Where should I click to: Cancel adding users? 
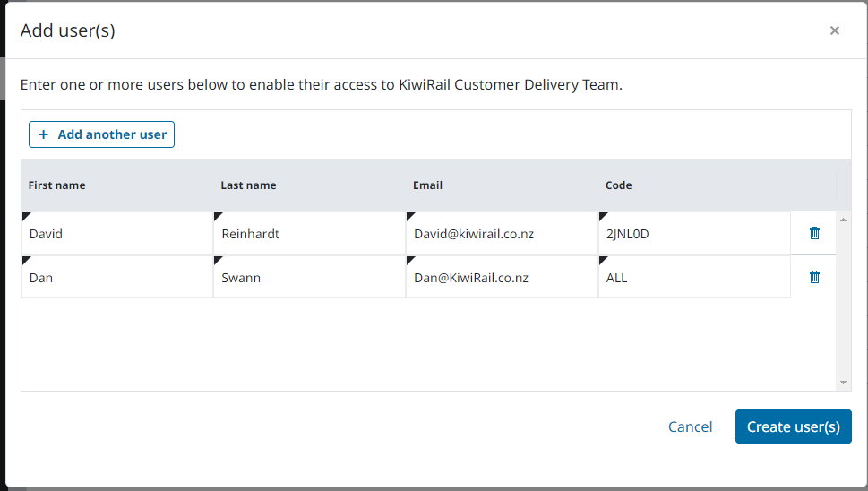tap(690, 426)
